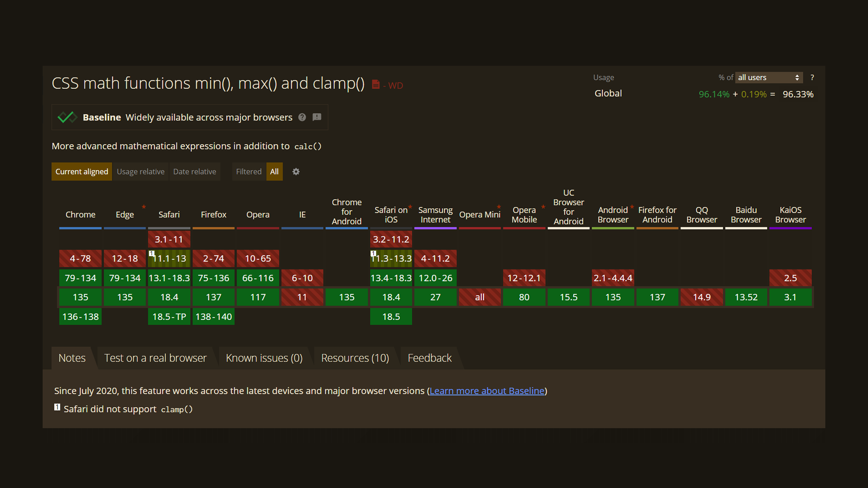
Task: Open the Baseline help question-mark icon
Action: (302, 117)
